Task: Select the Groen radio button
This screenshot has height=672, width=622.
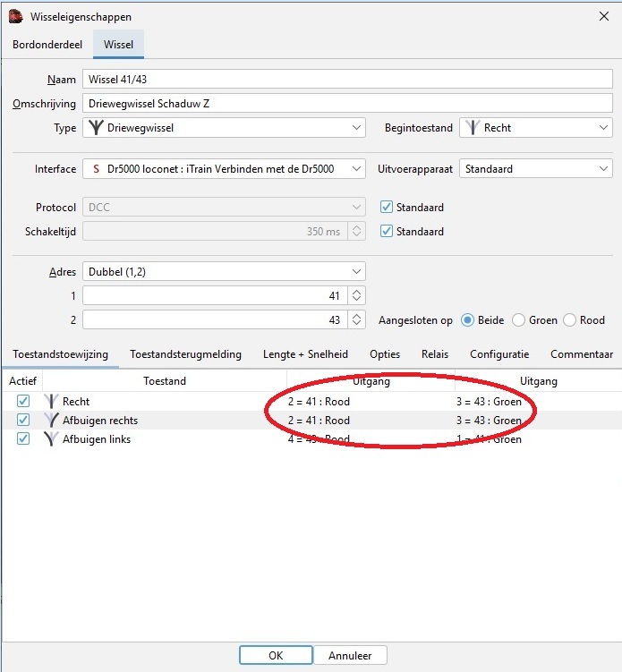Action: tap(518, 320)
